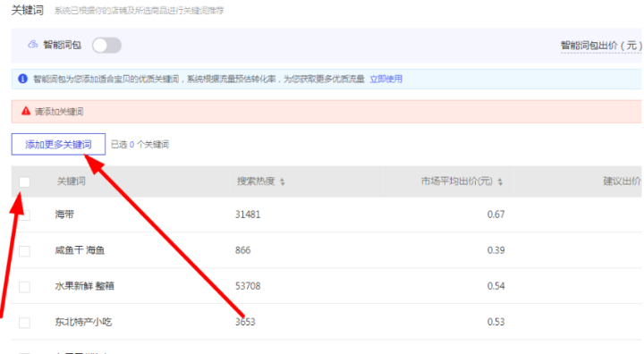The height and width of the screenshot is (354, 644).
Task: Click the 关键词 column header
Action: pos(71,181)
